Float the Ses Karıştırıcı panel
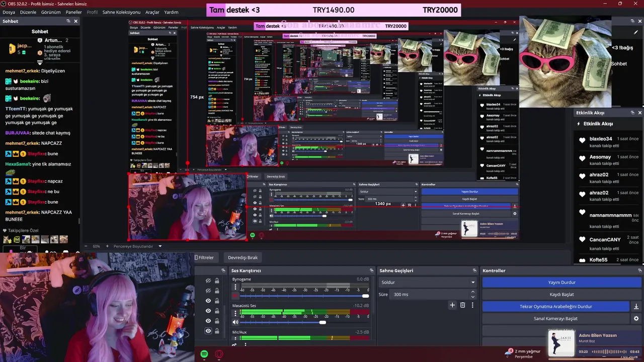Image resolution: width=644 pixels, height=362 pixels. pos(371,270)
